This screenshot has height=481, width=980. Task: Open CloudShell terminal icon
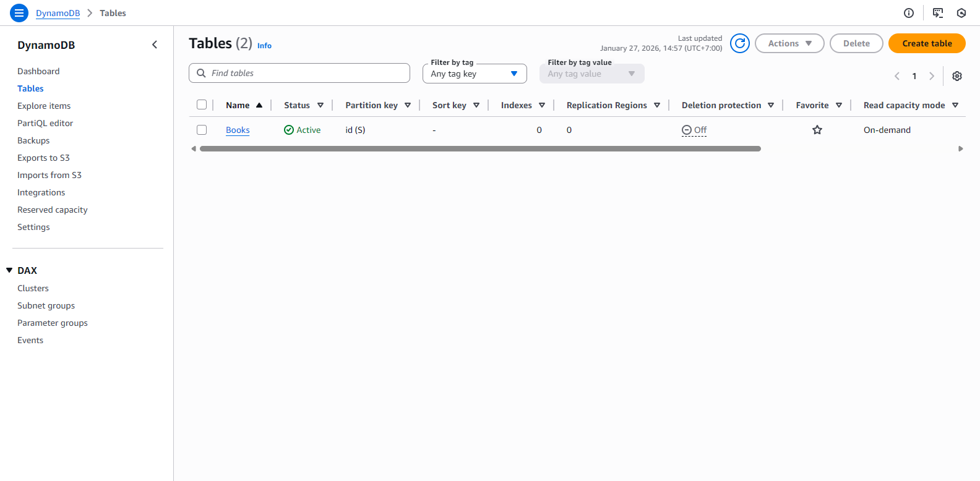tap(938, 13)
